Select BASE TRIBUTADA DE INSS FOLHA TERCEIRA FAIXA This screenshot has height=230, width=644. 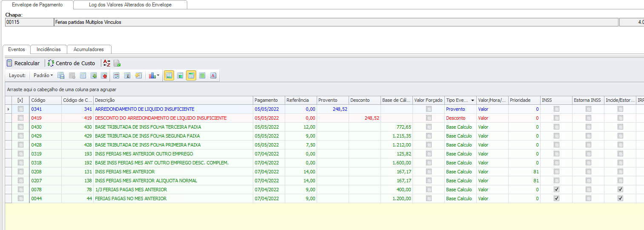coord(148,127)
